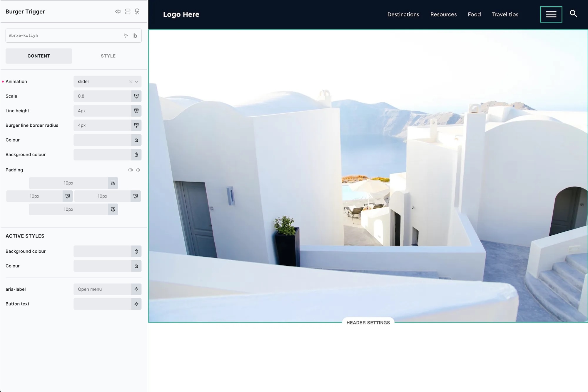Screen dimensions: 588x392
Task: Click the search magnifier icon in header
Action: click(573, 14)
